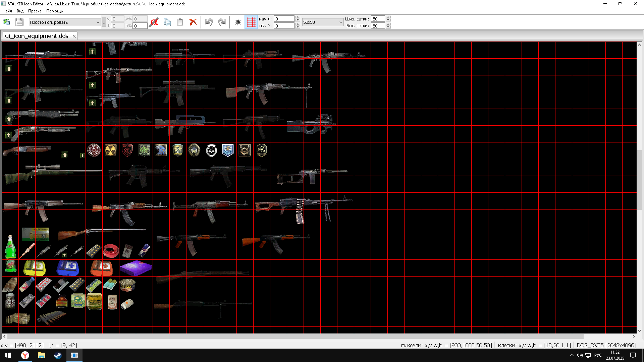
Task: Click the orange medkit icon
Action: pos(102,268)
